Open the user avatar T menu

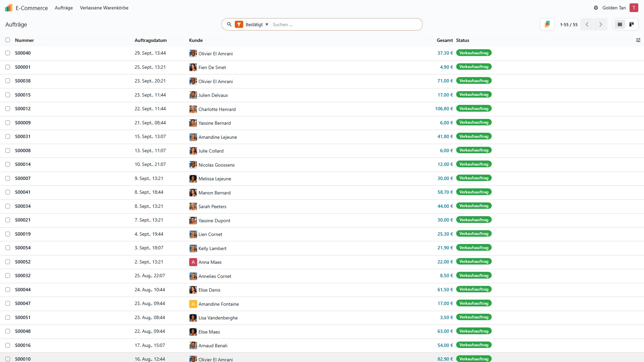[634, 8]
